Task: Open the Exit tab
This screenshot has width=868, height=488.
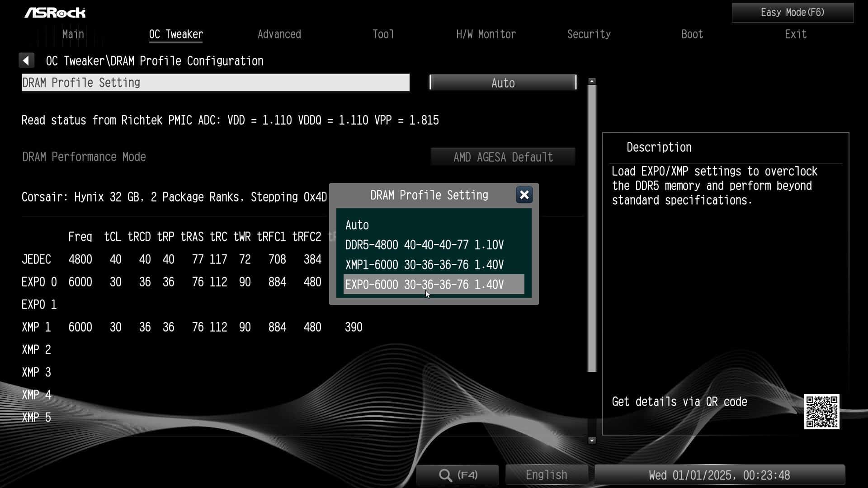Action: coord(795,34)
